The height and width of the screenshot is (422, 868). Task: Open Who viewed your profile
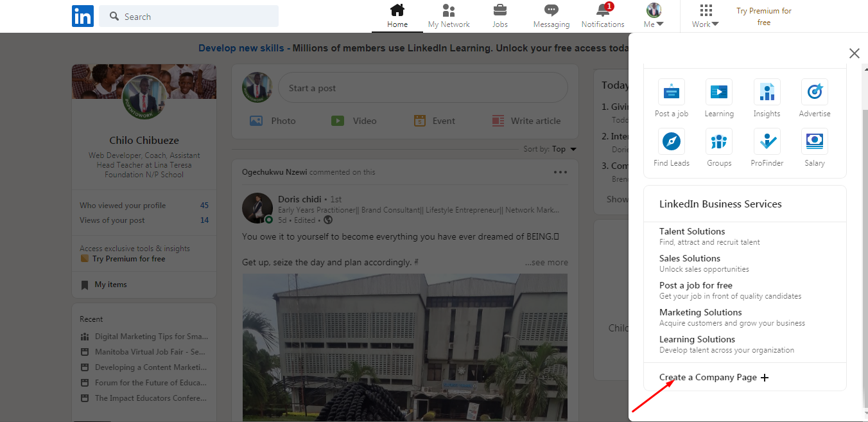[144, 206]
